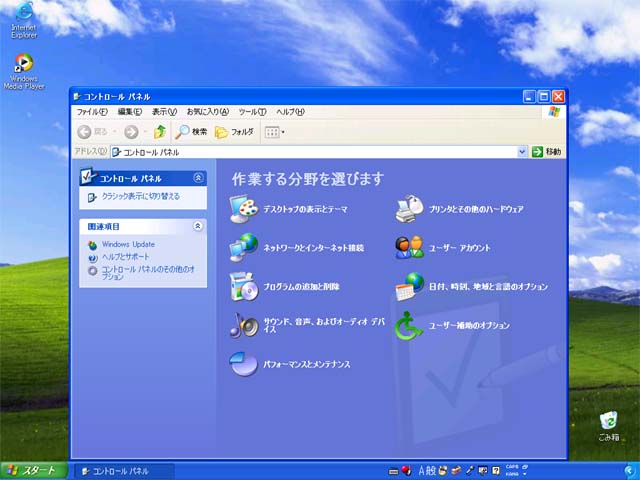The image size is (640, 480).
Task: Open the パフォーマンスとメンテナンス pie chart icon
Action: (244, 364)
